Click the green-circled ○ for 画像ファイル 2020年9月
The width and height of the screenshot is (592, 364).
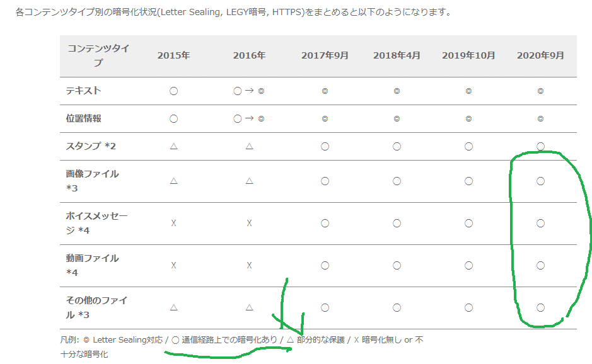[540, 181]
